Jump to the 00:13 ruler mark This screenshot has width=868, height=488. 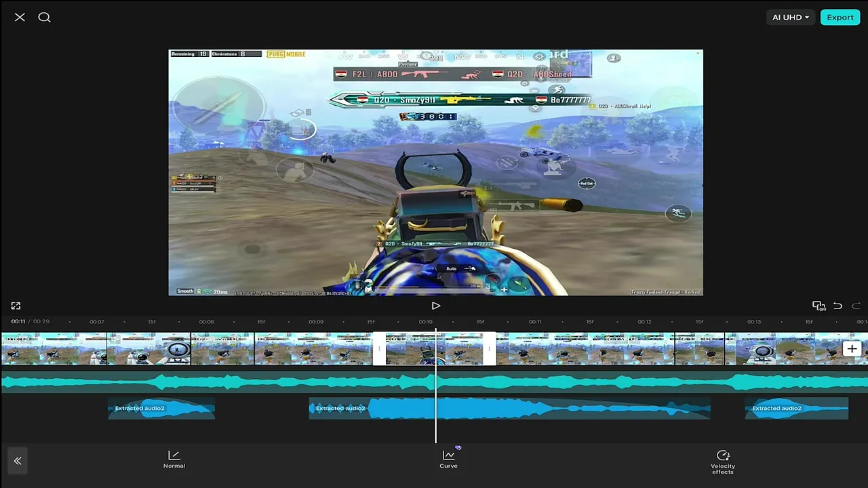tap(754, 322)
